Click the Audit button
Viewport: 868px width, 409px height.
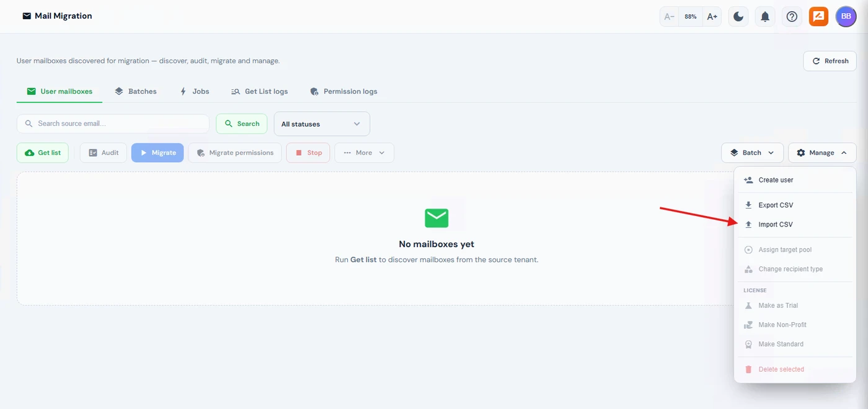coord(104,153)
